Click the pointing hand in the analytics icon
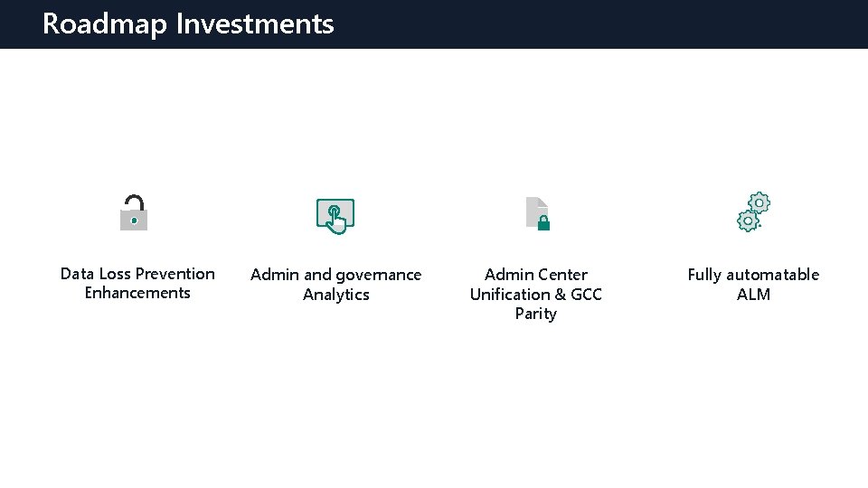The height and width of the screenshot is (488, 868). [x=335, y=219]
